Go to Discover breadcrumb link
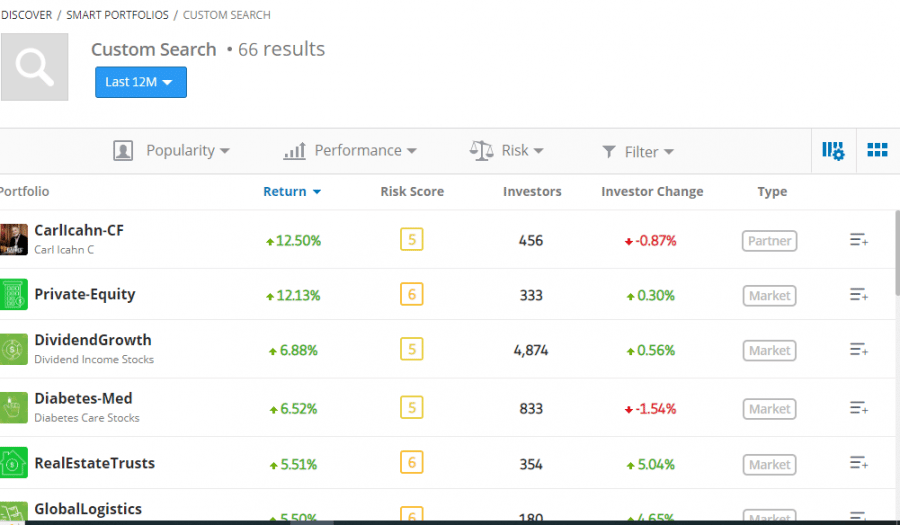This screenshot has height=525, width=900. [x=26, y=15]
